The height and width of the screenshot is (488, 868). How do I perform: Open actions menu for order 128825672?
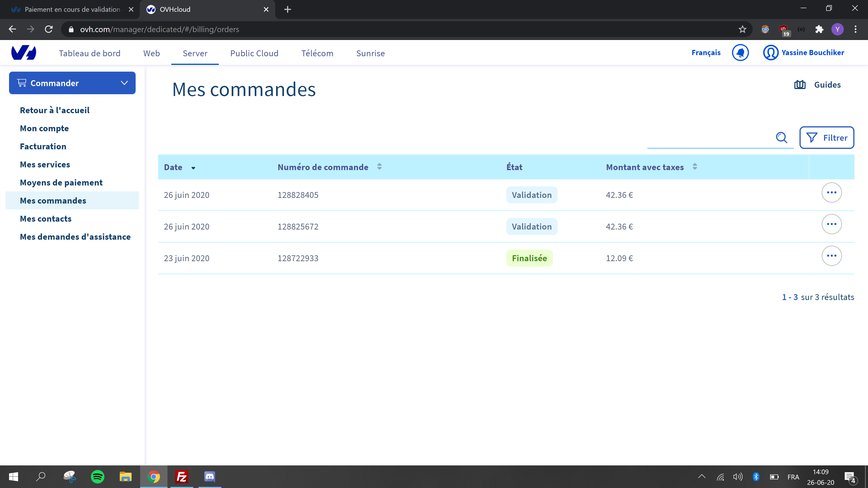pyautogui.click(x=832, y=224)
